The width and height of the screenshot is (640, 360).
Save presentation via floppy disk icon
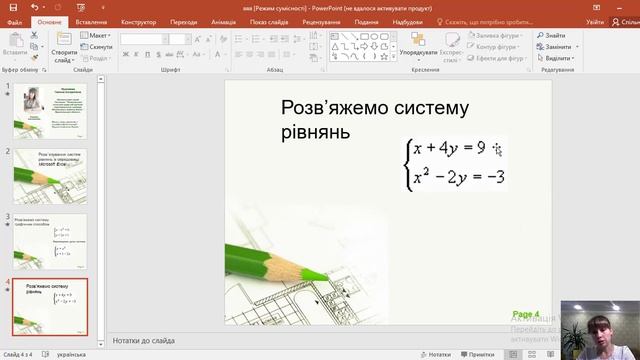point(13,7)
